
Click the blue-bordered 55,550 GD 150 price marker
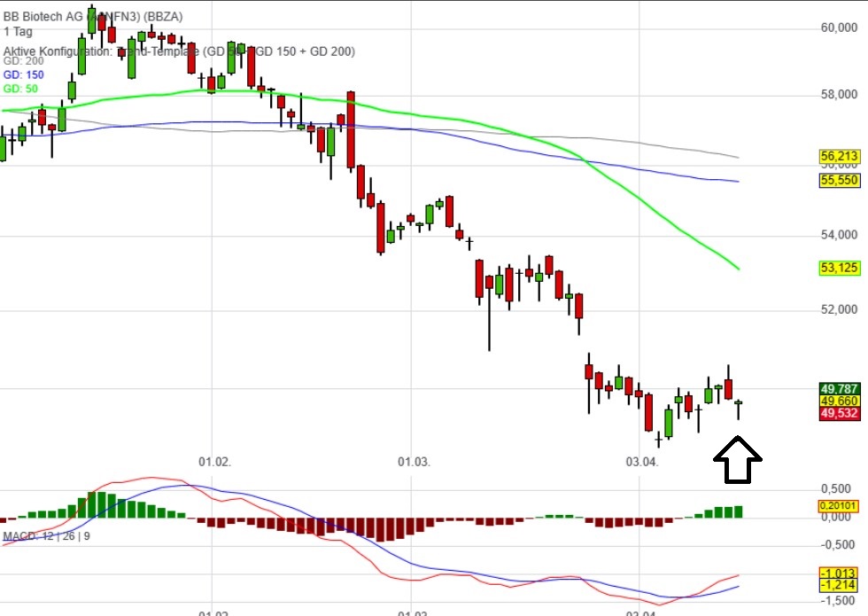(838, 180)
